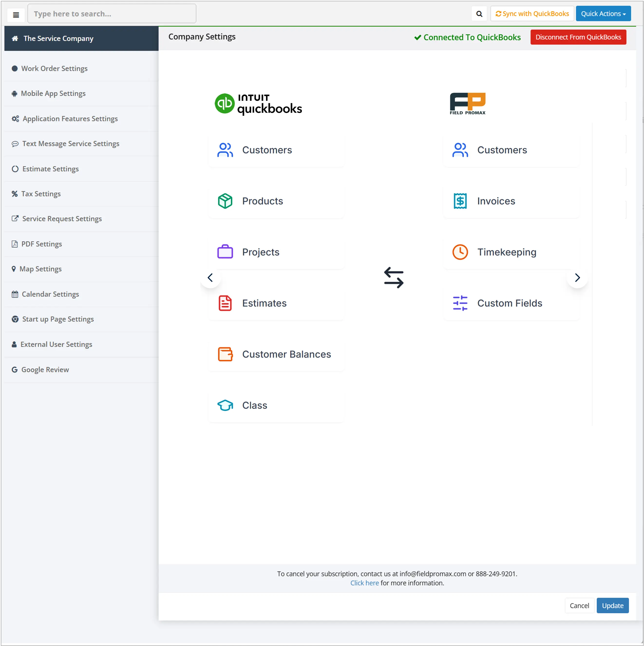Open the hamburger menu icon
The image size is (644, 646).
point(16,15)
